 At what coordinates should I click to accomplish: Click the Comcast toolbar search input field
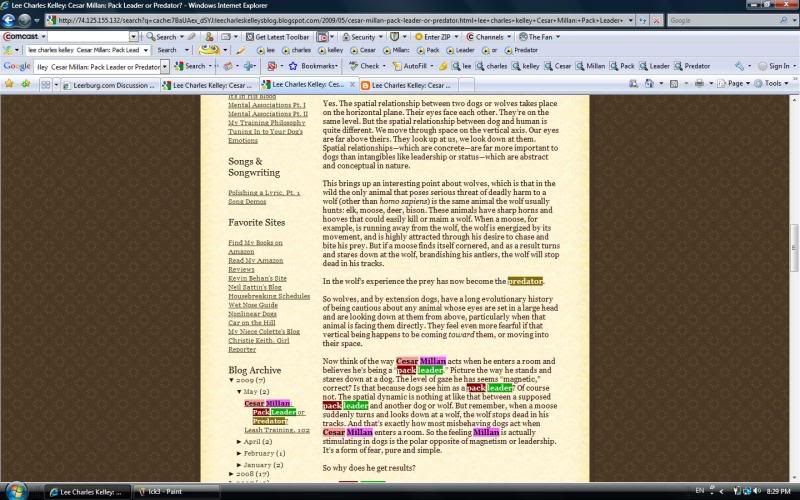tap(88, 37)
